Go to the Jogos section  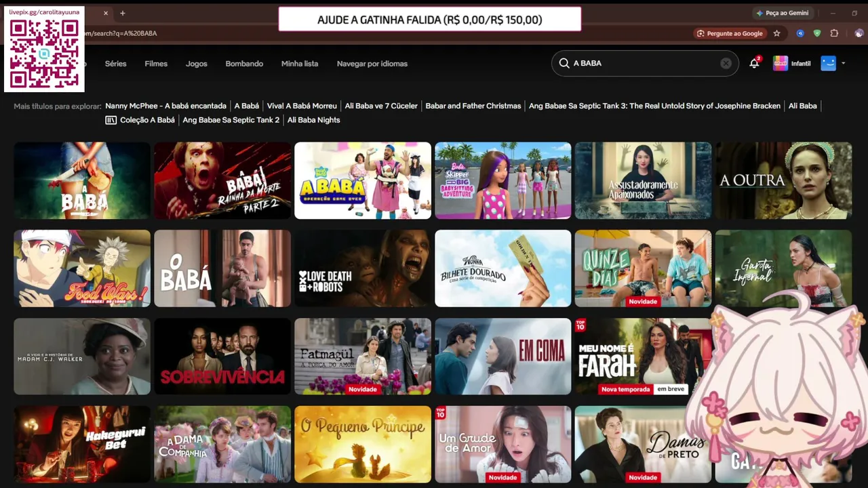pyautogui.click(x=197, y=64)
